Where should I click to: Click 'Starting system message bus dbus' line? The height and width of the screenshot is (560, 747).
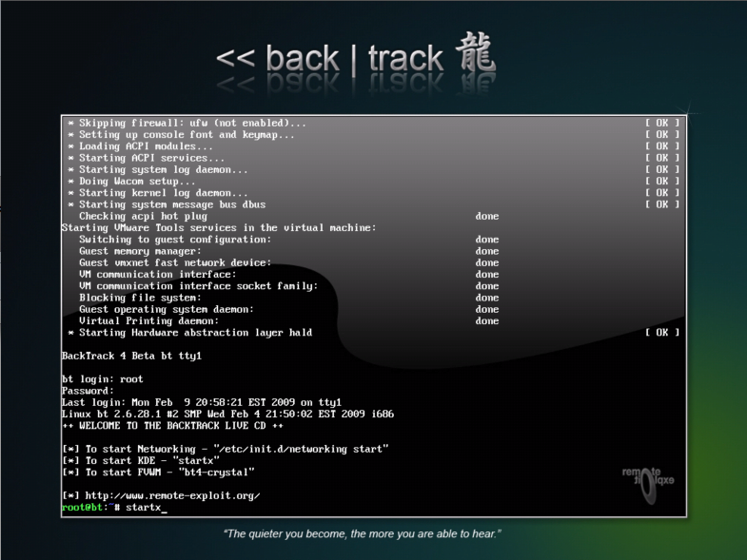click(x=167, y=204)
